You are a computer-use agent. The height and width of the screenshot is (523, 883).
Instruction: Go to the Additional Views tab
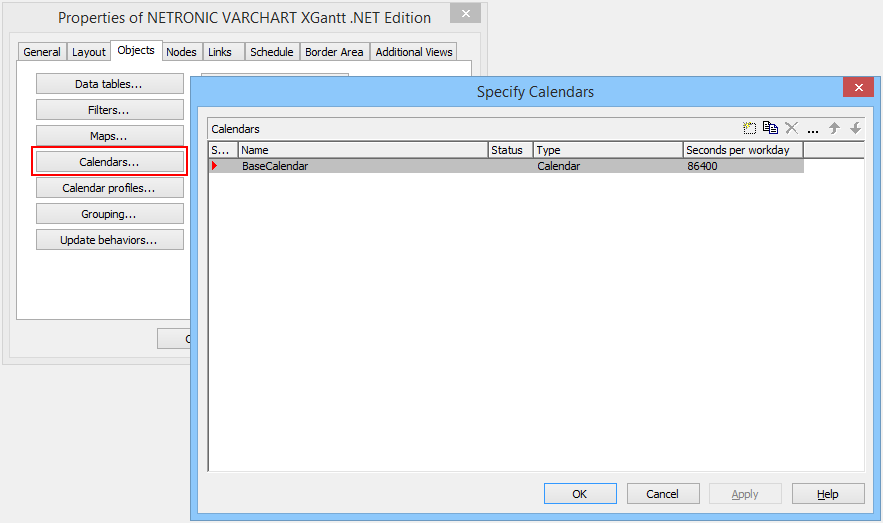(x=414, y=52)
